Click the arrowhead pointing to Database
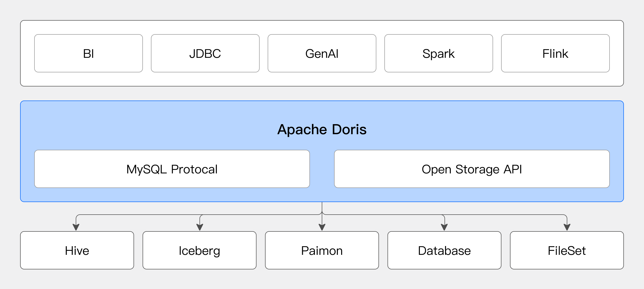This screenshot has height=289, width=644. [444, 227]
